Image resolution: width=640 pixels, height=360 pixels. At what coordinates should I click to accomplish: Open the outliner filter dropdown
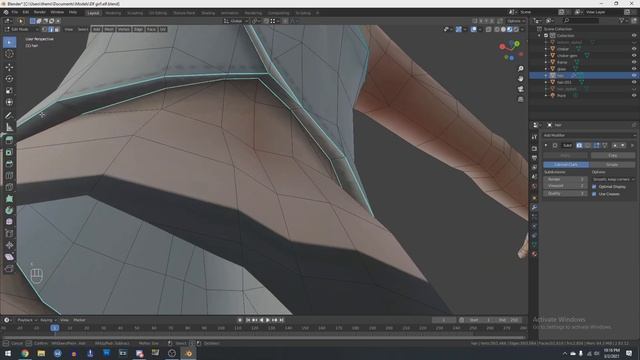pos(623,20)
